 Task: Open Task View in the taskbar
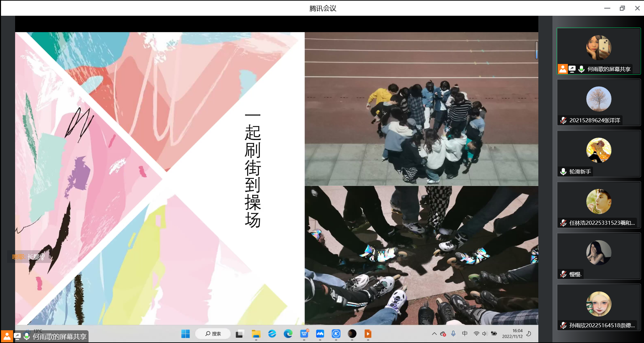pyautogui.click(x=239, y=334)
